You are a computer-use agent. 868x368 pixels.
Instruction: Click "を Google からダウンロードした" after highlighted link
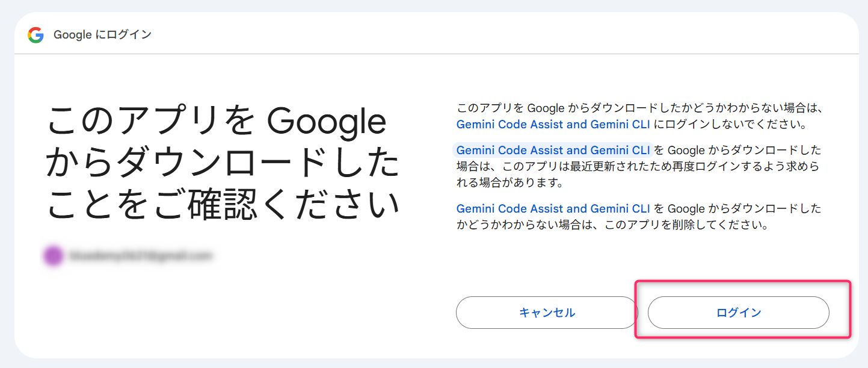(x=737, y=150)
